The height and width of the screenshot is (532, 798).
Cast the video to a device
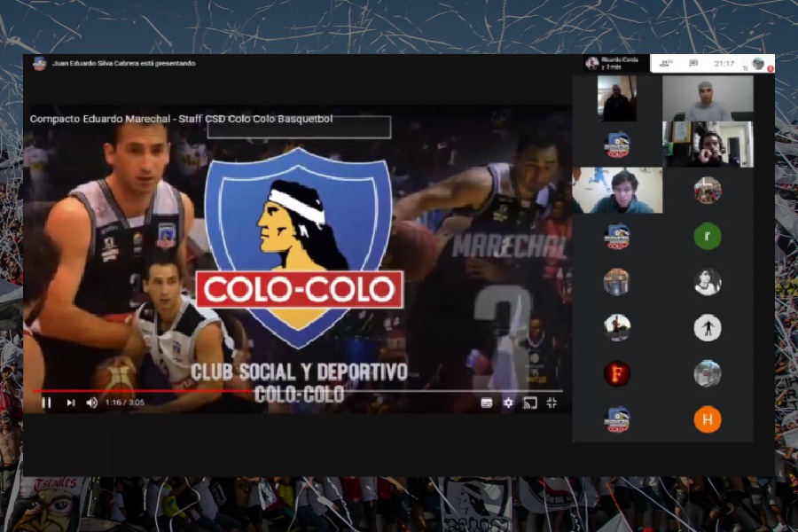tap(530, 403)
